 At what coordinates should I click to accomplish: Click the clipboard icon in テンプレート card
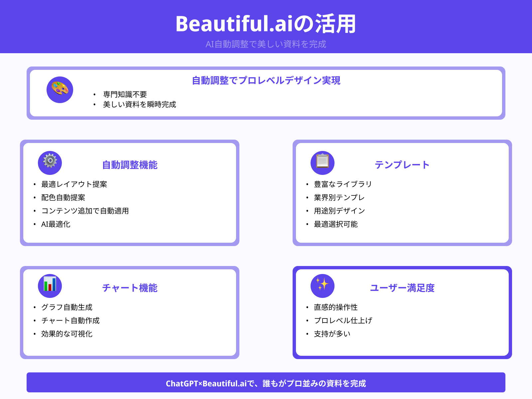[x=322, y=163]
